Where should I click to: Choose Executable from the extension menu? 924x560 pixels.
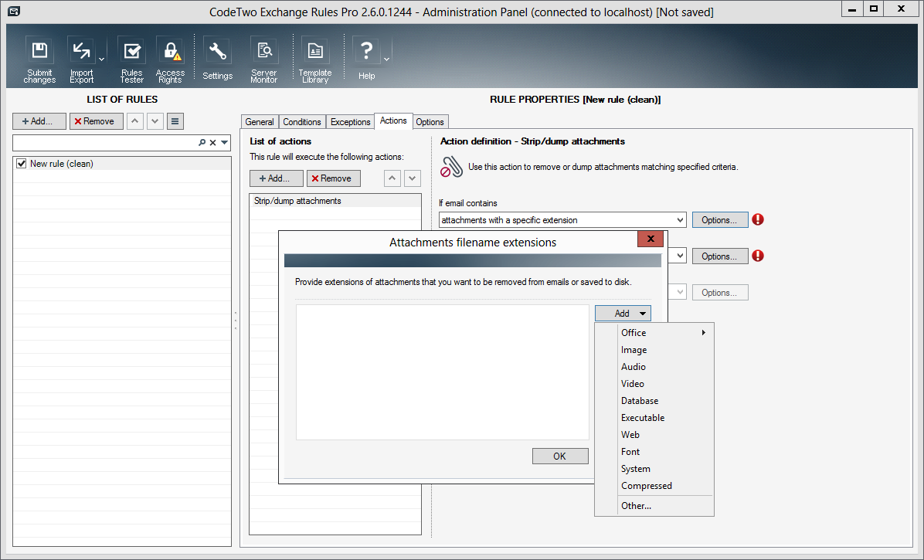point(643,418)
